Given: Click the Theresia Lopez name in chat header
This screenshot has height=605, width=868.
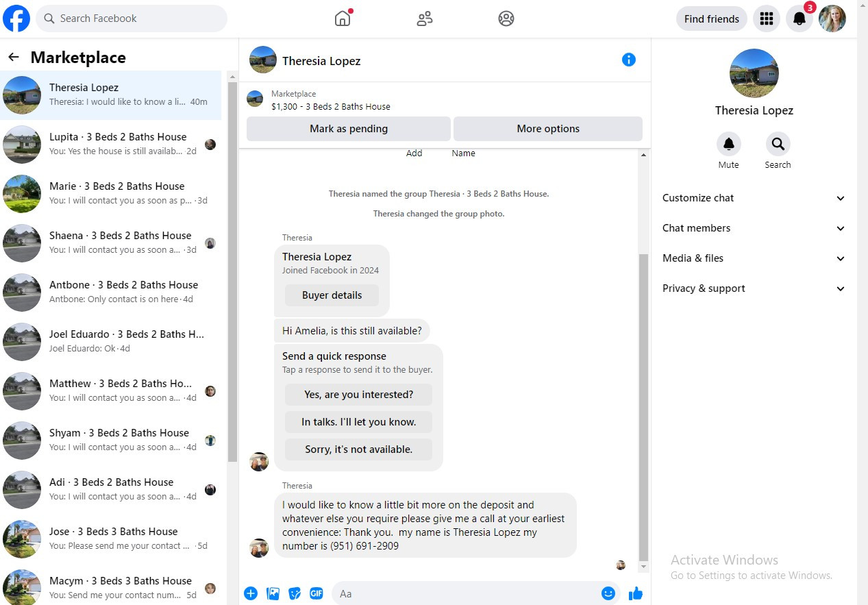Looking at the screenshot, I should coord(321,61).
